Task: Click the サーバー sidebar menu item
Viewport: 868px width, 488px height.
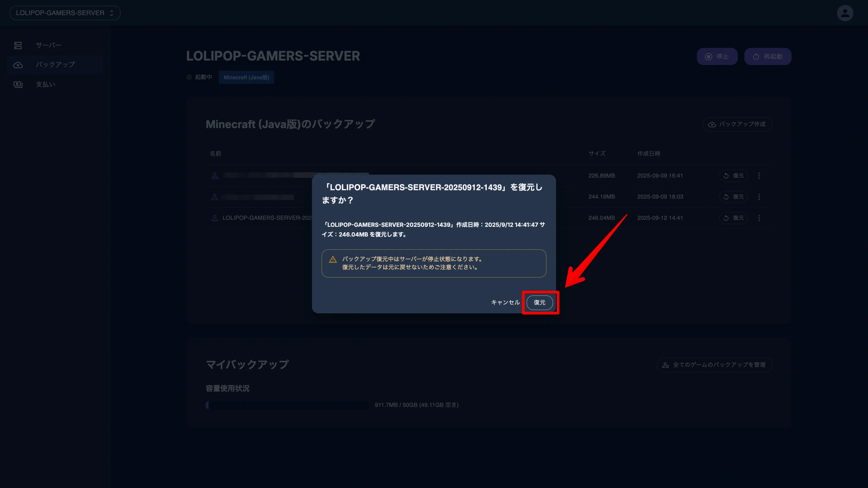Action: [49, 45]
